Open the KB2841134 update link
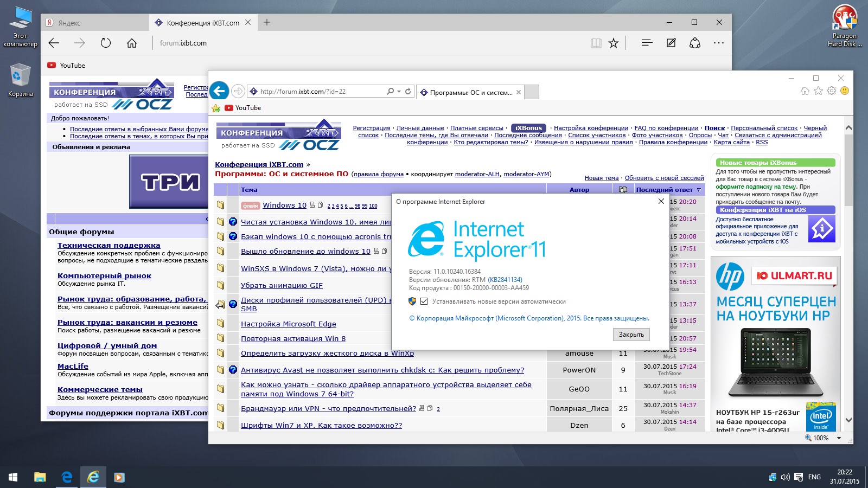Viewport: 868px width, 488px height. (x=505, y=280)
